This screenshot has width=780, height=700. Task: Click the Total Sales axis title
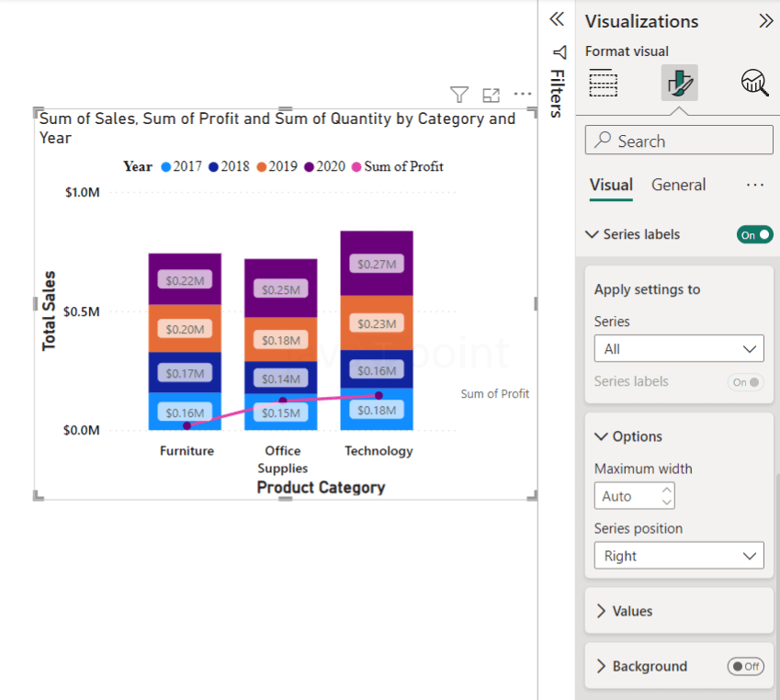(49, 310)
